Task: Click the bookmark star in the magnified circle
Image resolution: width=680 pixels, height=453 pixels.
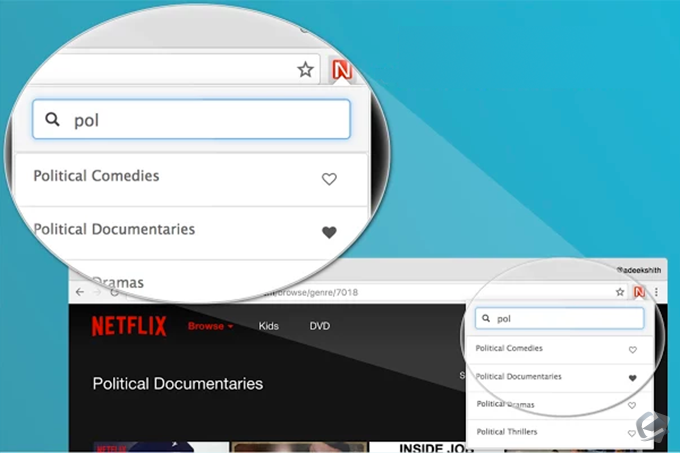Action: tap(305, 69)
